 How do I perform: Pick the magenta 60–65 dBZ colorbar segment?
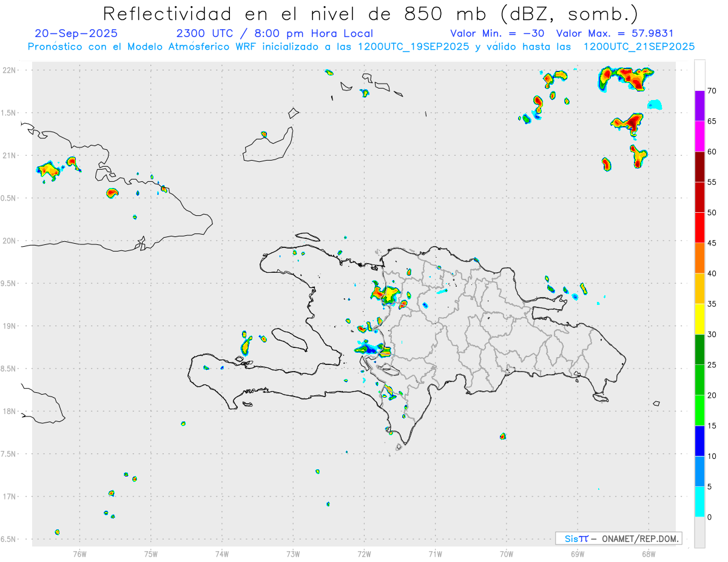click(x=699, y=136)
